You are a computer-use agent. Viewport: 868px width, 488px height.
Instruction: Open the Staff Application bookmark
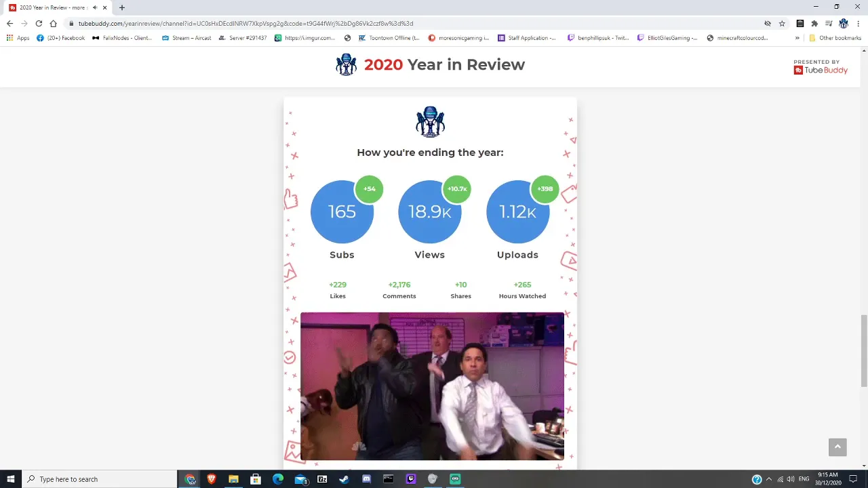[x=527, y=38]
